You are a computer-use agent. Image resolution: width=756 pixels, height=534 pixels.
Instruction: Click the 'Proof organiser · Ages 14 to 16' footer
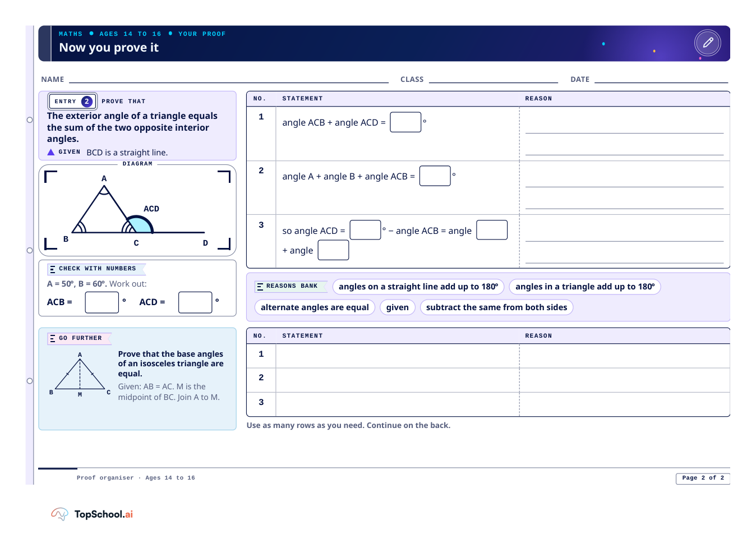click(136, 478)
